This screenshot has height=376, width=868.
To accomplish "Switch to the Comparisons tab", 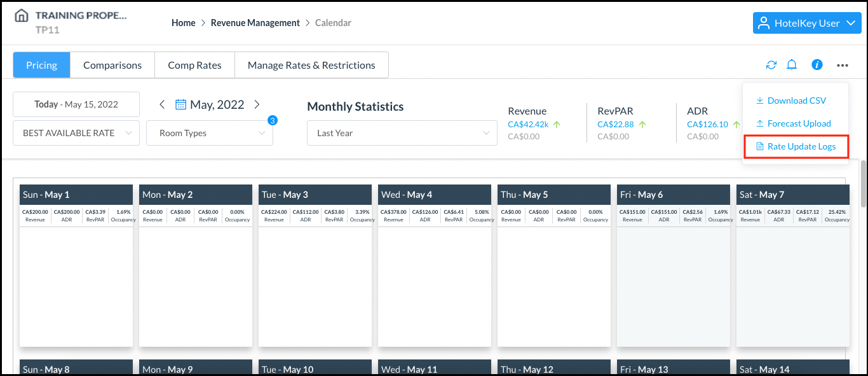I will [112, 64].
